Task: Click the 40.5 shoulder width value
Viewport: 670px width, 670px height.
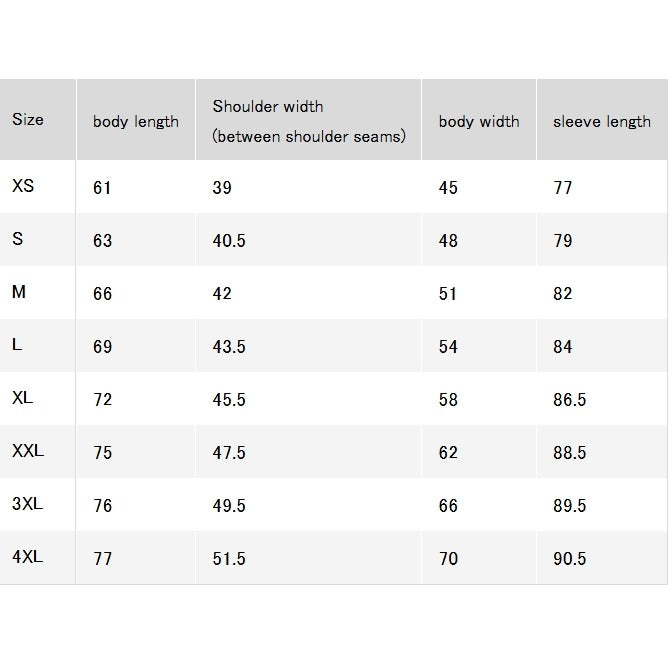Action: pyautogui.click(x=229, y=241)
